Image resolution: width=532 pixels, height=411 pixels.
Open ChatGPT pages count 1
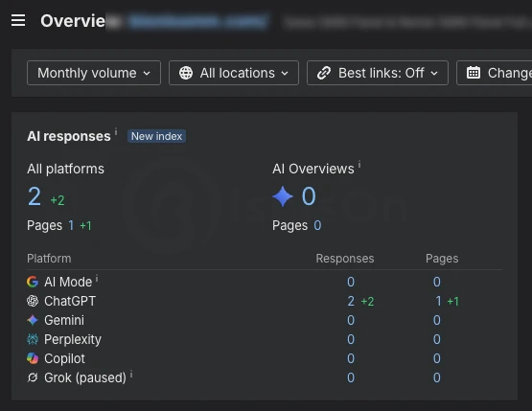438,301
